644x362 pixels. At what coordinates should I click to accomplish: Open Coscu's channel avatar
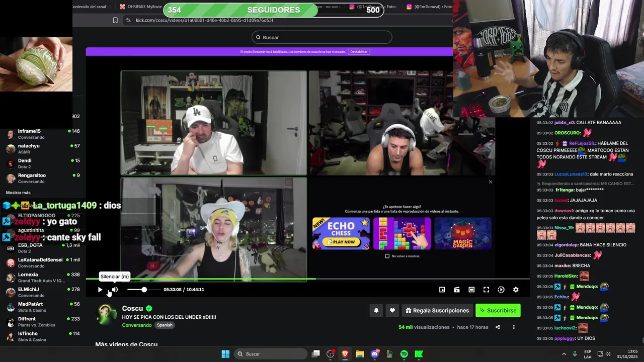106,315
